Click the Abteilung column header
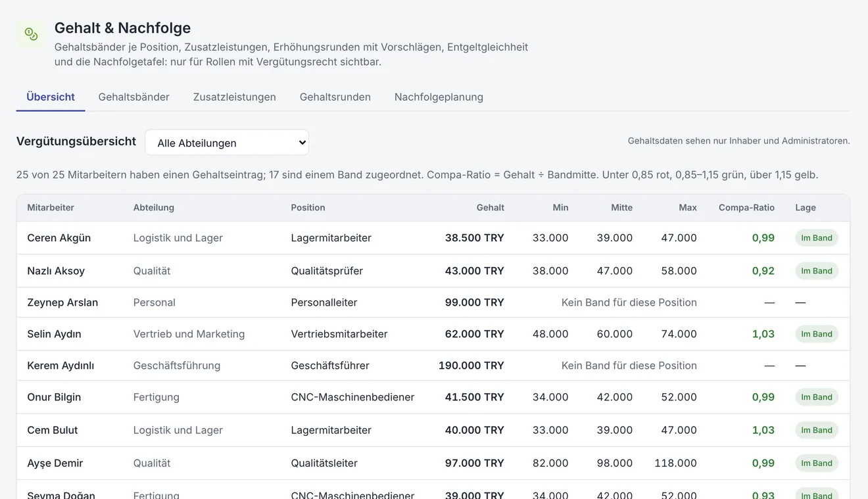This screenshot has width=868, height=499. pos(154,208)
